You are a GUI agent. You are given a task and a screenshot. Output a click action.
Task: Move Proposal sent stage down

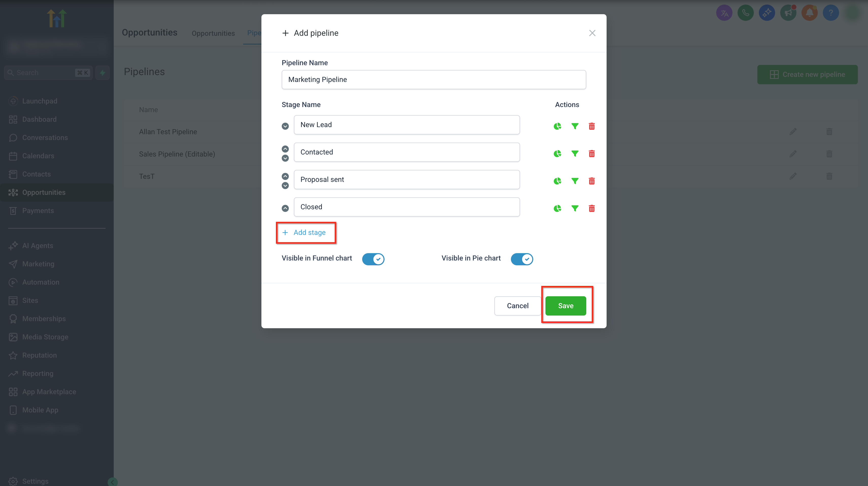point(285,186)
